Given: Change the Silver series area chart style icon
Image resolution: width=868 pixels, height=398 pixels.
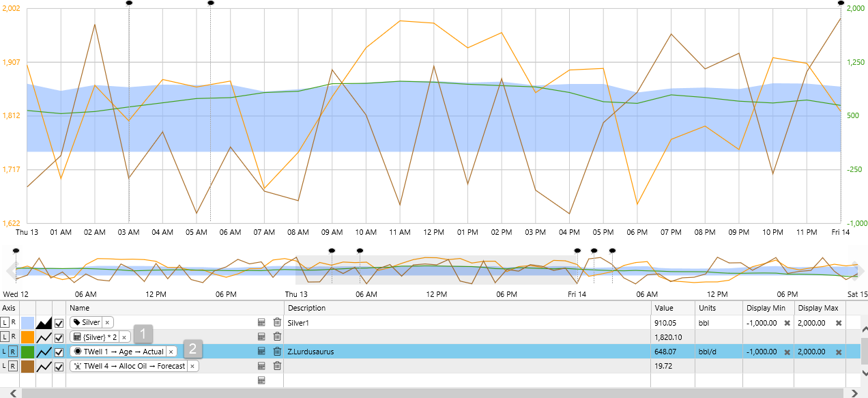Looking at the screenshot, I should point(44,322).
